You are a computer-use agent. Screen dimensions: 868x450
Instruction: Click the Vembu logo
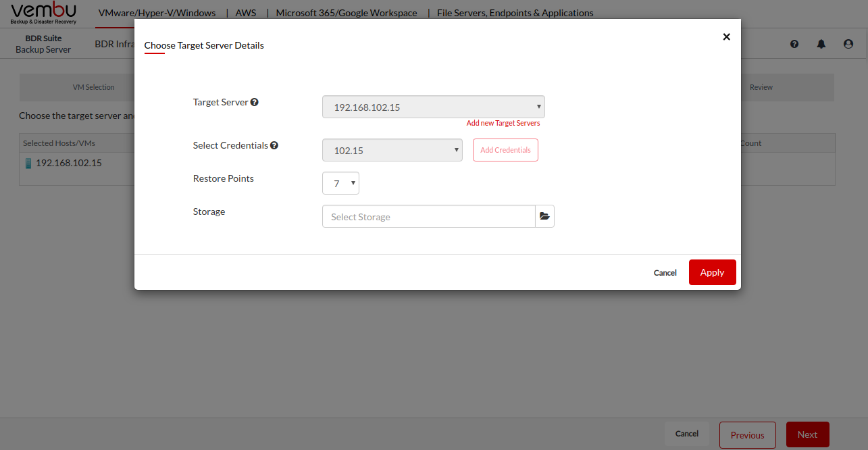(44, 13)
